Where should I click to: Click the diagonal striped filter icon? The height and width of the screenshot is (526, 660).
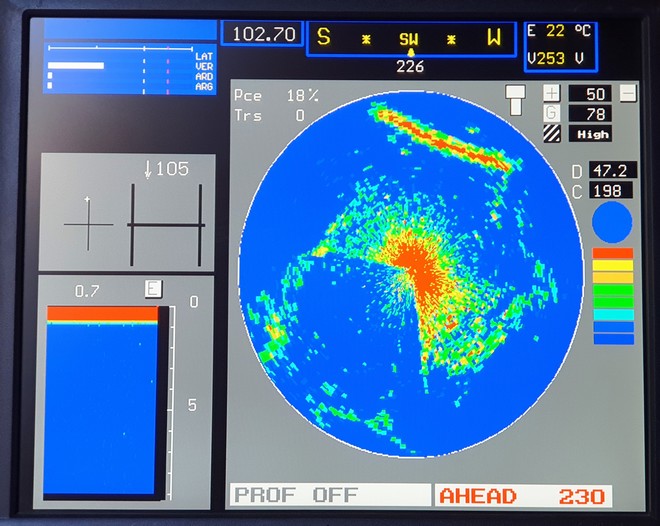(x=552, y=133)
